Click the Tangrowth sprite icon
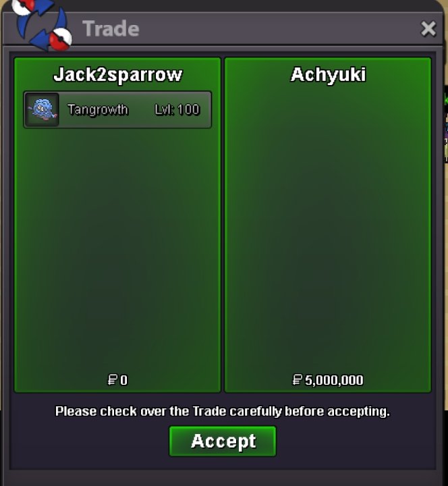The image size is (448, 486). 42,109
